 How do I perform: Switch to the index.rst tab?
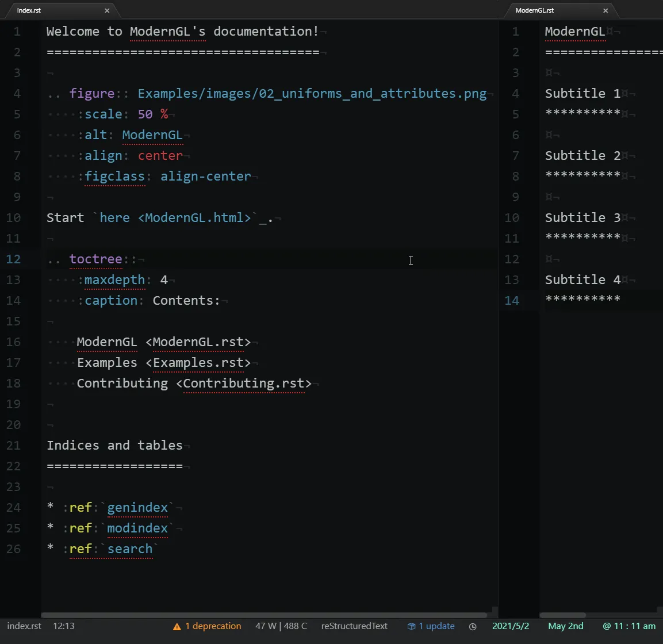pyautogui.click(x=29, y=10)
